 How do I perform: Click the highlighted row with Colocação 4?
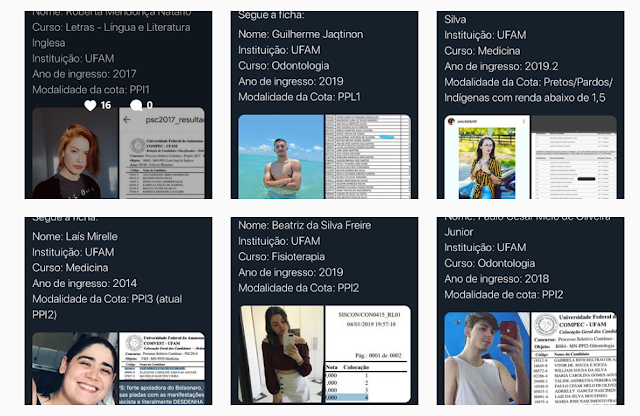coord(347,397)
